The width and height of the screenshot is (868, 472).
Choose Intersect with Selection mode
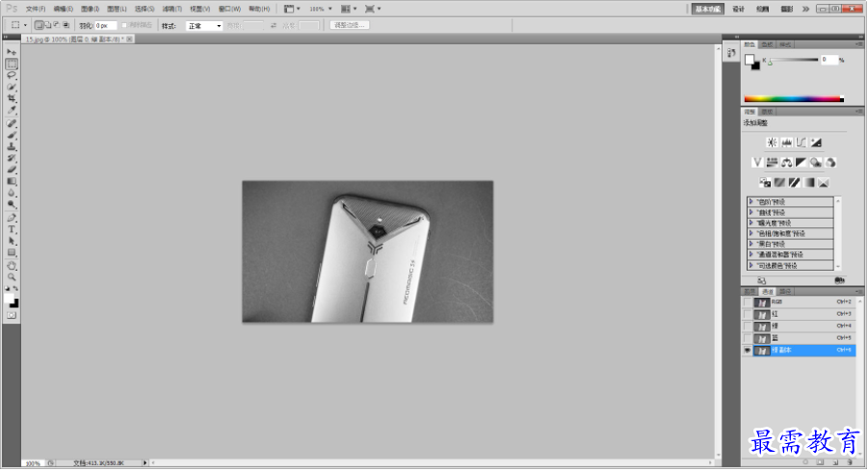[66, 25]
